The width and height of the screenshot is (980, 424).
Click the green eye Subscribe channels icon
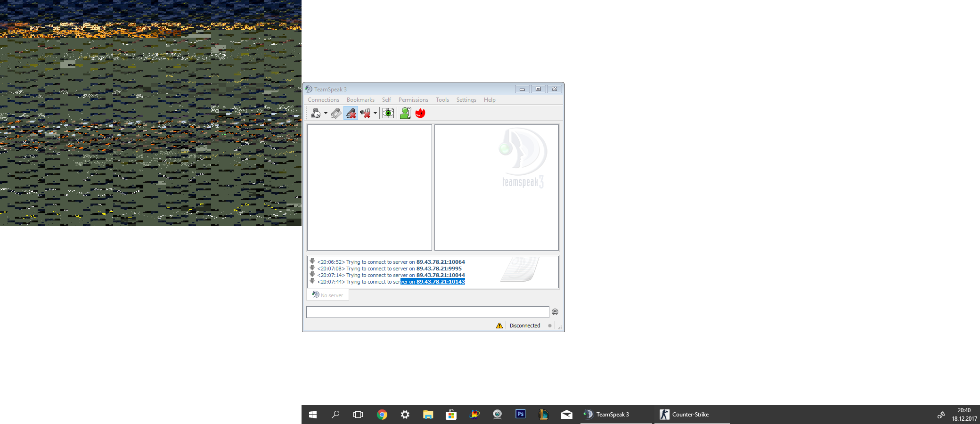(388, 113)
